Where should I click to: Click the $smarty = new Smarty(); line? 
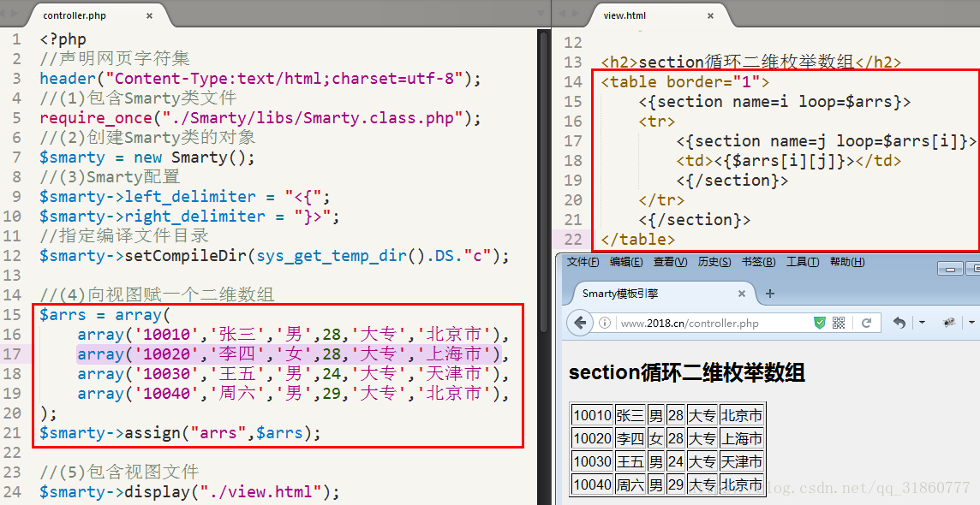click(147, 157)
